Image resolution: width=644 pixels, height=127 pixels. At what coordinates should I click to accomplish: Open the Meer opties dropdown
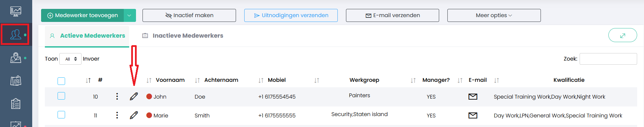pos(494,15)
